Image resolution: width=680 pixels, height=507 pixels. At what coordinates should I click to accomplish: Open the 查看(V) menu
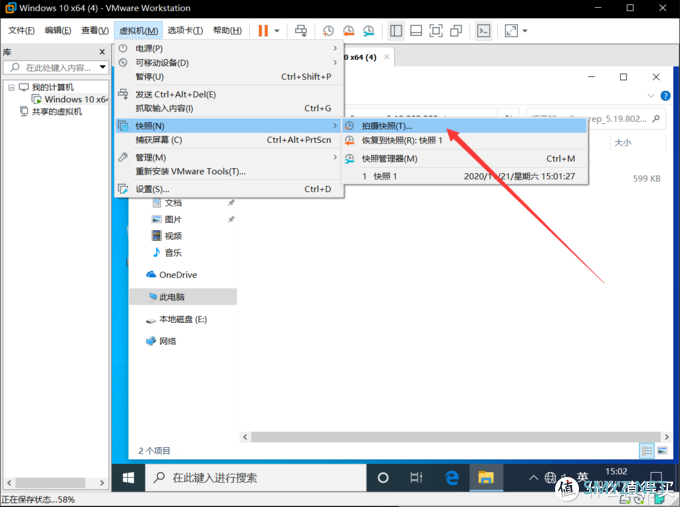click(95, 30)
